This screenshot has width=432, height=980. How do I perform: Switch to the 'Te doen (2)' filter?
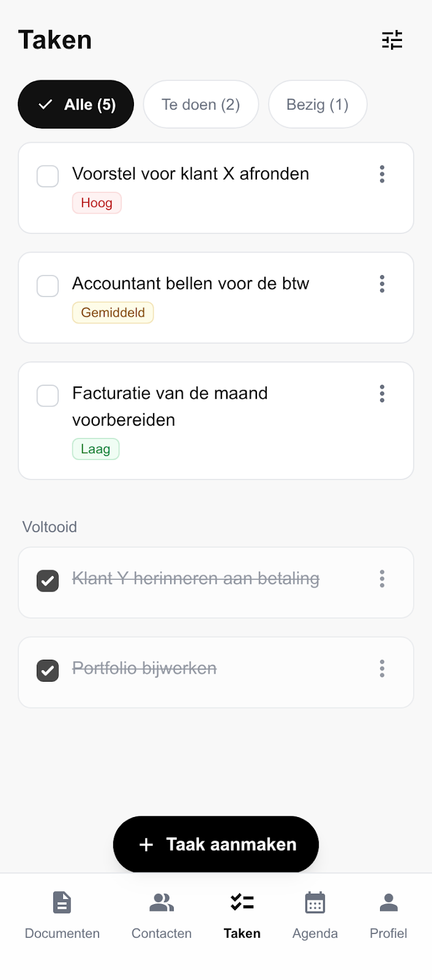(x=201, y=104)
